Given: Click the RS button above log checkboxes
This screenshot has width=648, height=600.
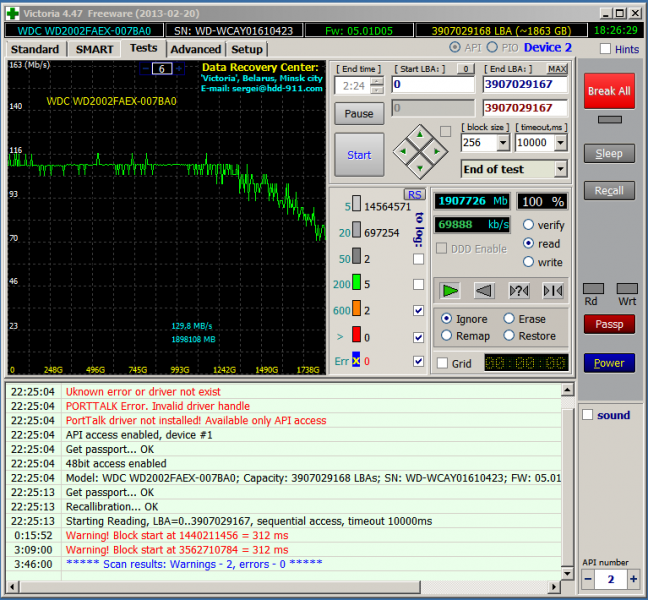Looking at the screenshot, I should [x=414, y=194].
